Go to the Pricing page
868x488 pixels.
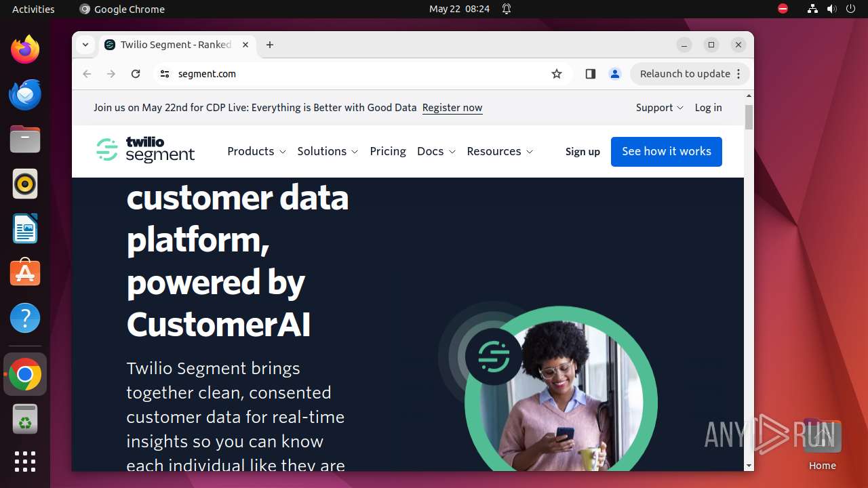tap(388, 151)
